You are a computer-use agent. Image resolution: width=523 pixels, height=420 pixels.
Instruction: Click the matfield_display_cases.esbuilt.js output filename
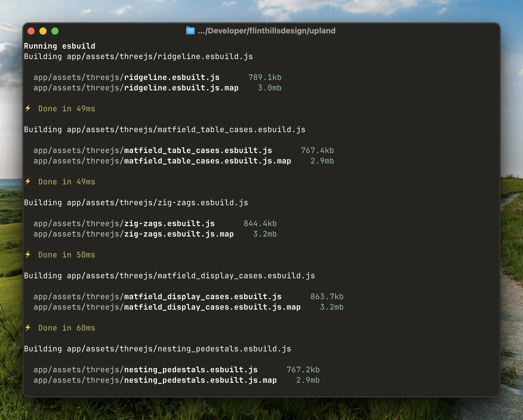[203, 297]
